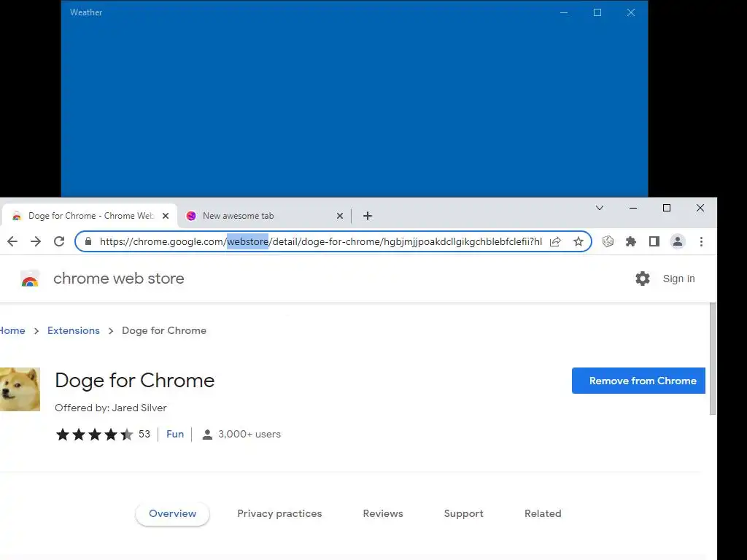Image resolution: width=747 pixels, height=560 pixels.
Task: Select the Overview tab
Action: 172,513
